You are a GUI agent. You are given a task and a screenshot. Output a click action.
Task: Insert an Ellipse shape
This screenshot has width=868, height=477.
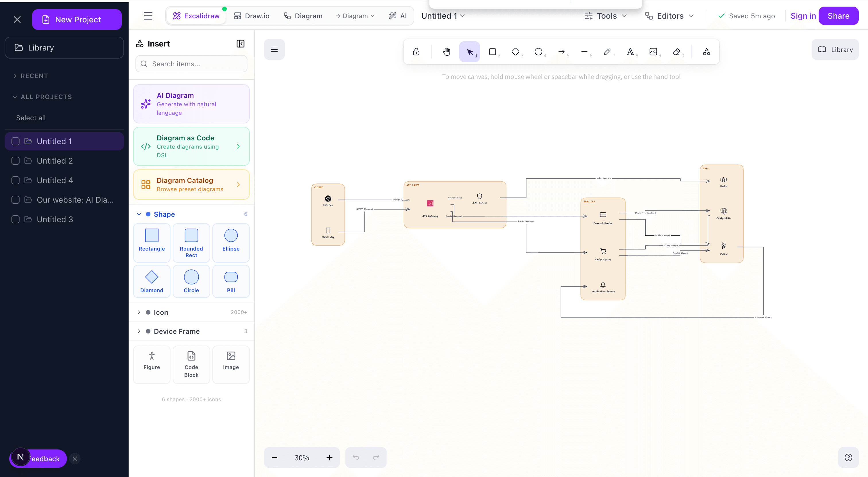pyautogui.click(x=231, y=243)
